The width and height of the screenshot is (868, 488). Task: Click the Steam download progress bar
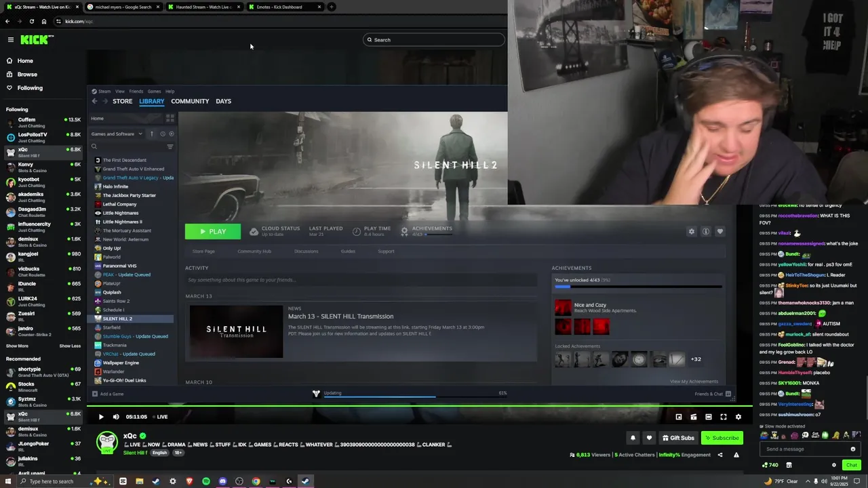(x=415, y=397)
